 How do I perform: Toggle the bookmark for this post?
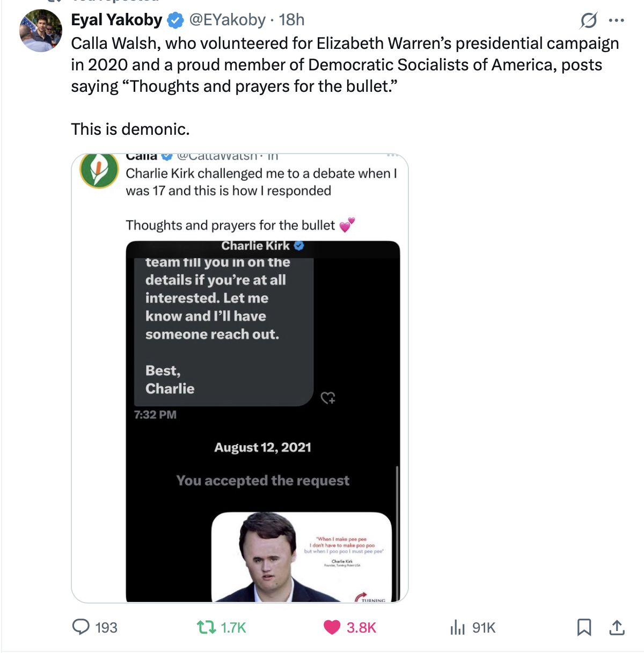tap(584, 627)
